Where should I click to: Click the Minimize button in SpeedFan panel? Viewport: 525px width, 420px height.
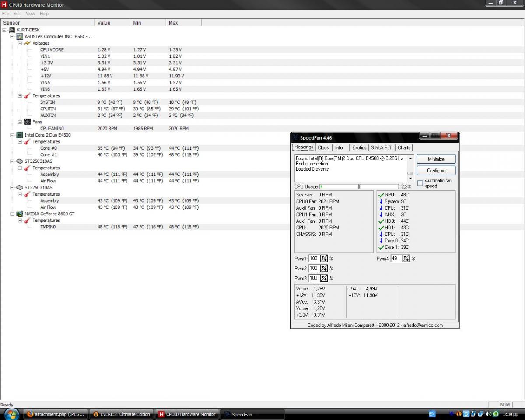[436, 159]
